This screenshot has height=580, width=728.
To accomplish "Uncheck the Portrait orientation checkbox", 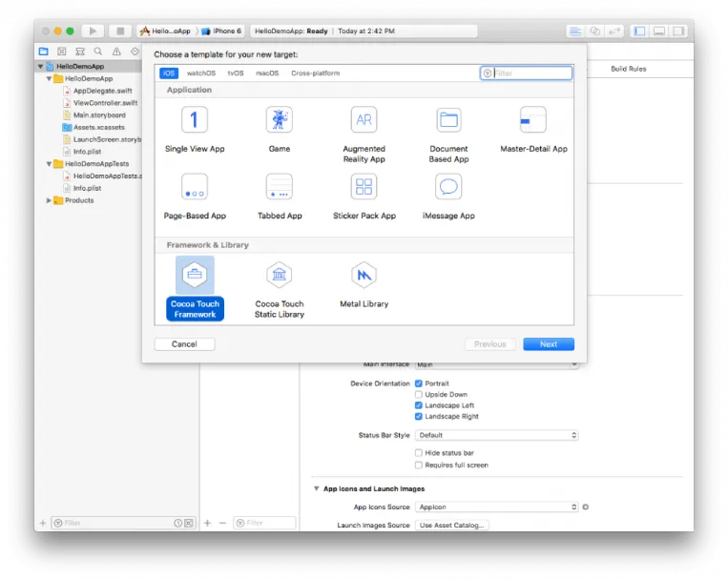I will [x=418, y=383].
